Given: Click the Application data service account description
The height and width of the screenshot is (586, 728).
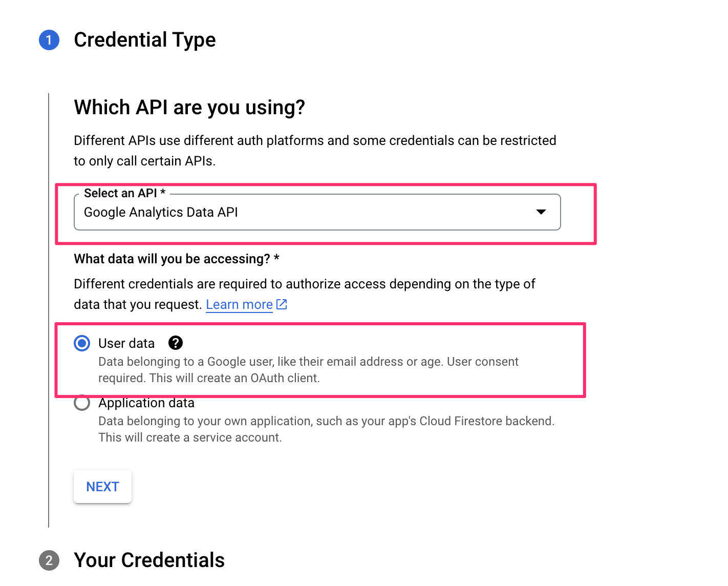Looking at the screenshot, I should [326, 429].
